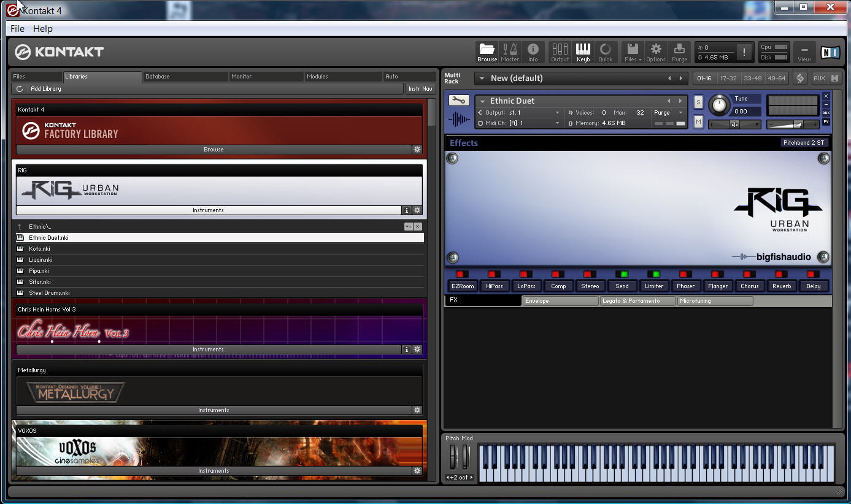This screenshot has width=851, height=504.
Task: Open Chris Hein Horns gear icon
Action: [x=417, y=349]
